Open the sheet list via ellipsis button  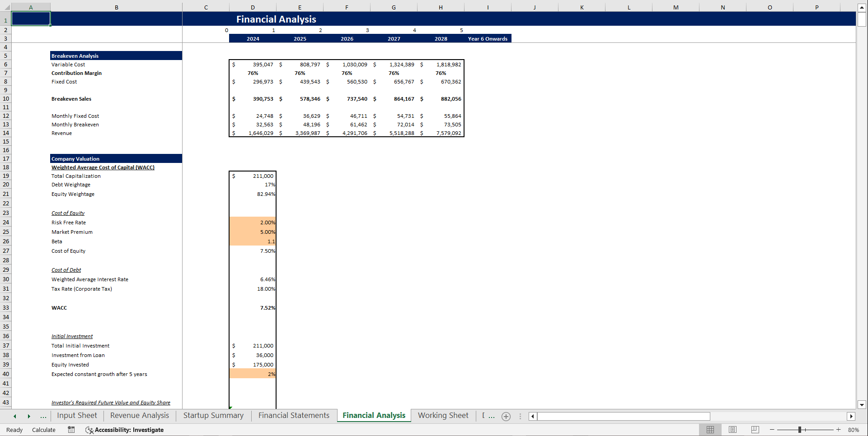point(43,416)
